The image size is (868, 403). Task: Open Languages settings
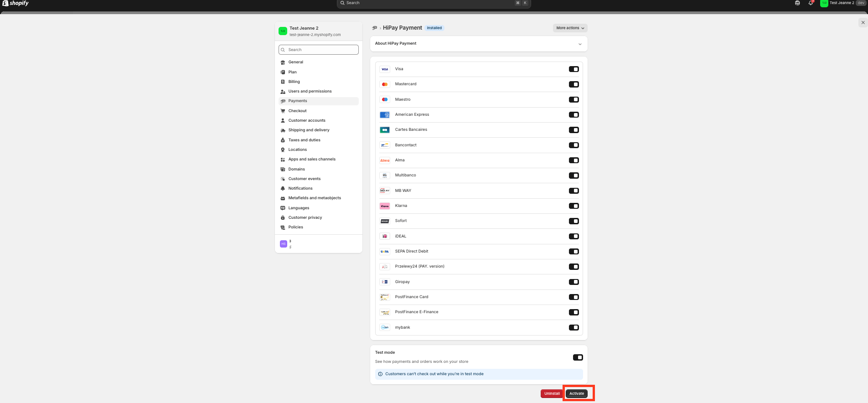click(x=319, y=208)
